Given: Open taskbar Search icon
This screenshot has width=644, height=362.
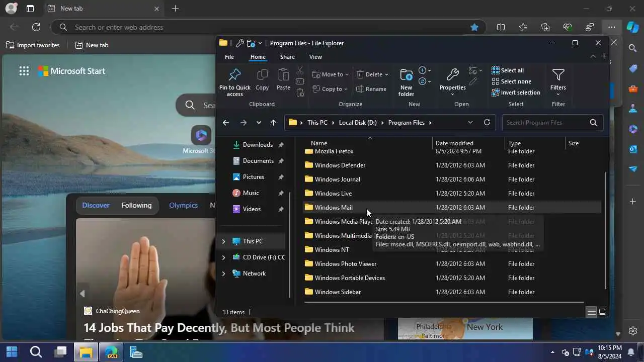Looking at the screenshot, I should (36, 352).
